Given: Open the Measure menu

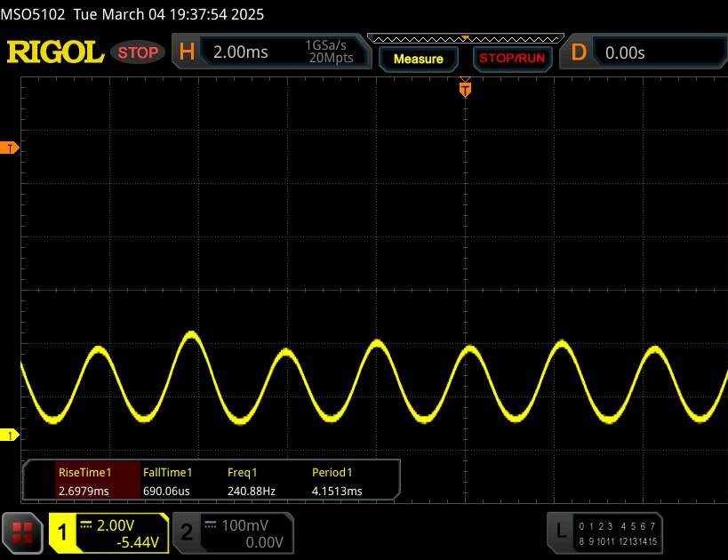Looking at the screenshot, I should [419, 59].
